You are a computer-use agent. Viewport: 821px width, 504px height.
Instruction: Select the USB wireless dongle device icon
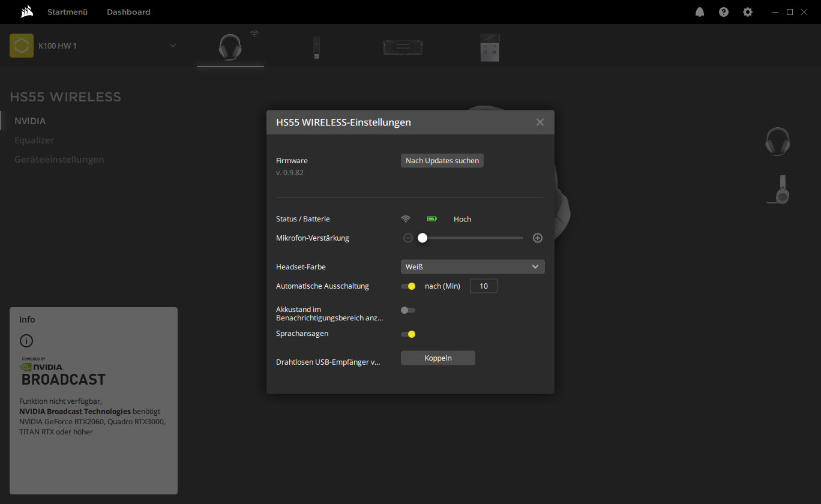[x=316, y=47]
